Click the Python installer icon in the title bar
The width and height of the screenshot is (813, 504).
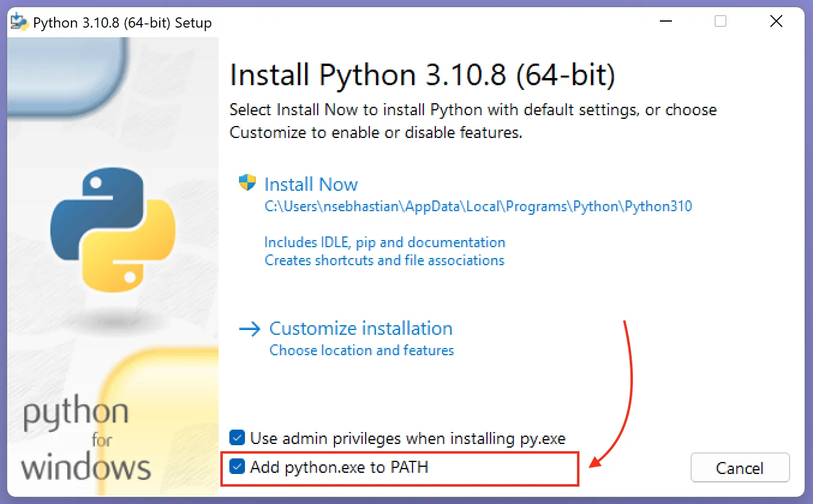tap(20, 22)
